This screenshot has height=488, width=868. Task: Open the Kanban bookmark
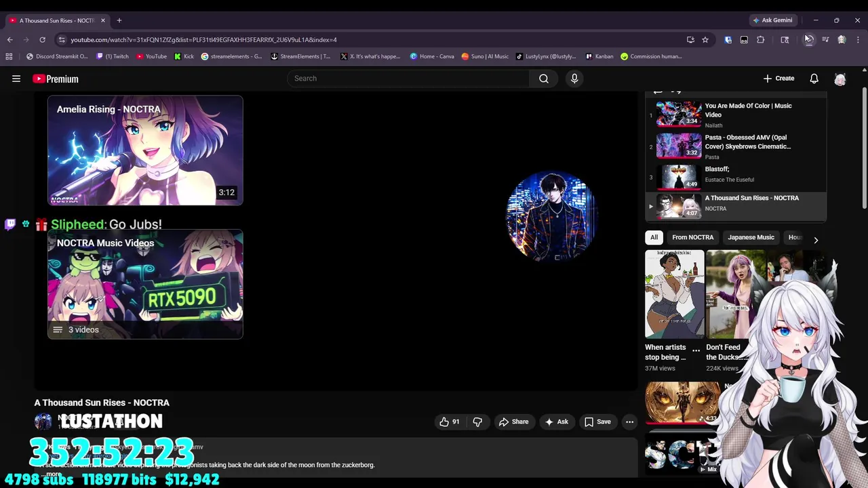pyautogui.click(x=599, y=56)
